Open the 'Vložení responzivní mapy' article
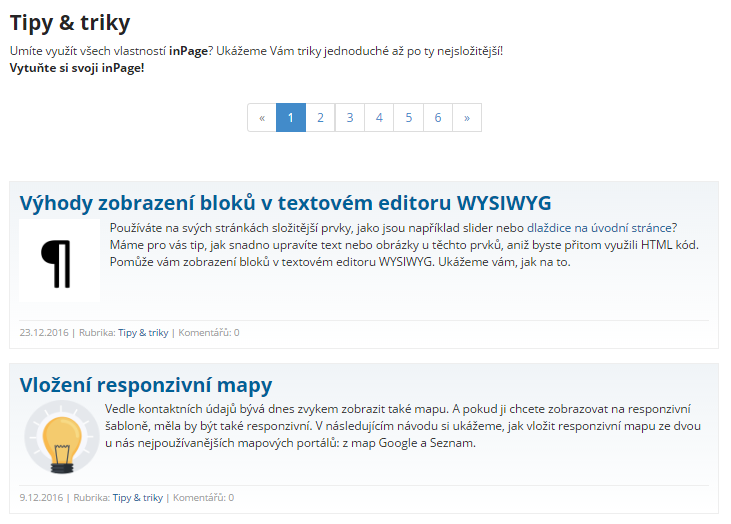This screenshot has width=731, height=524. 146,385
